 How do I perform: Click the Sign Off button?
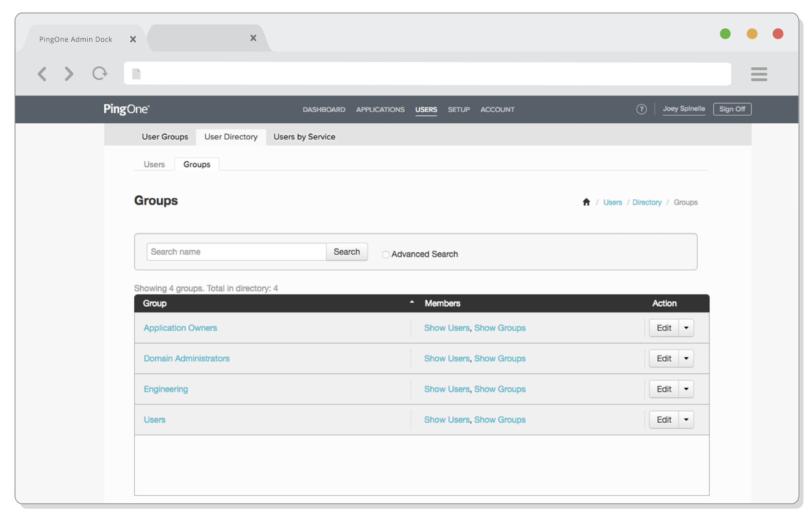732,109
